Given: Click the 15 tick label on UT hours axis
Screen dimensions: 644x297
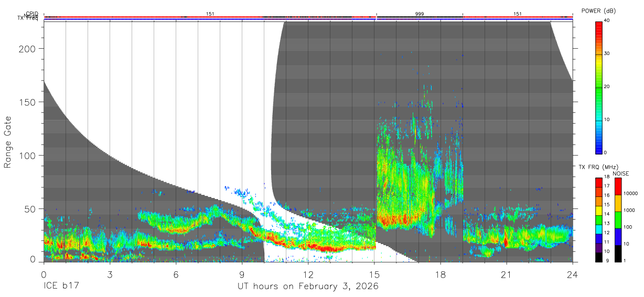Looking at the screenshot, I should point(374,274).
